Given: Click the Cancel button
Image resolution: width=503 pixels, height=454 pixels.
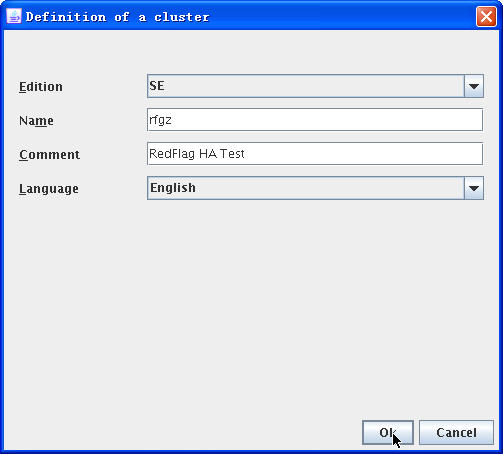Looking at the screenshot, I should (x=456, y=433).
